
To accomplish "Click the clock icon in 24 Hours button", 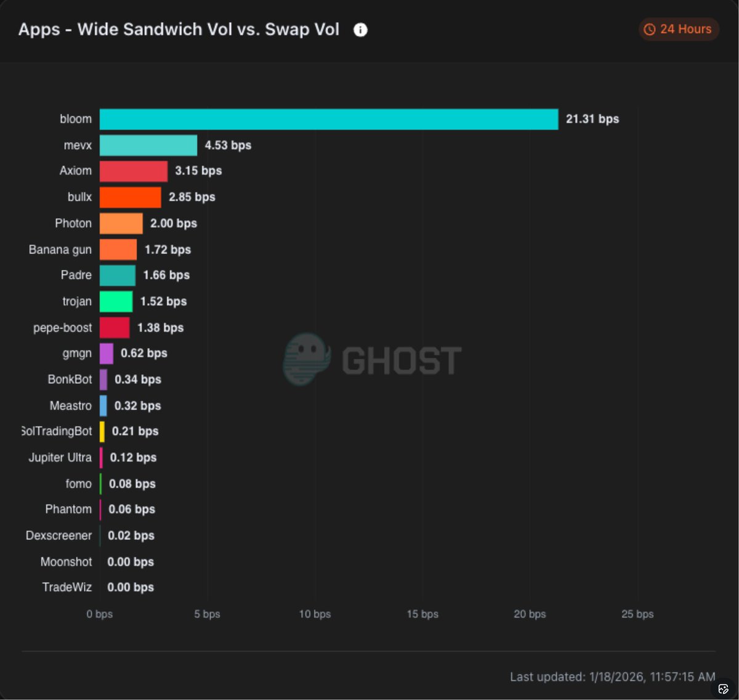I will pos(650,30).
